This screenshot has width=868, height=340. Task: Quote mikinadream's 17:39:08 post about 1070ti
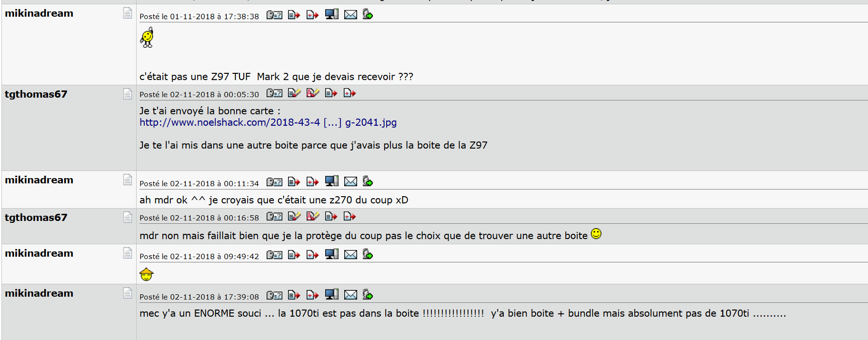294,295
